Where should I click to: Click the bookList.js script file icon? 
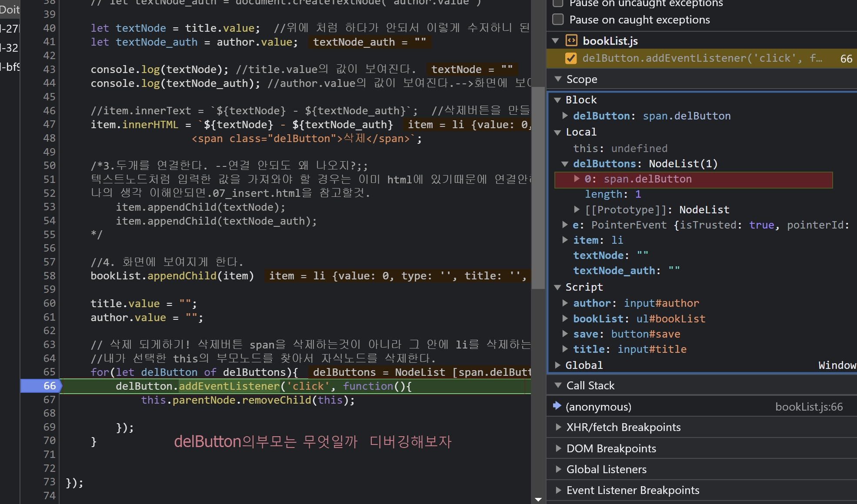571,41
